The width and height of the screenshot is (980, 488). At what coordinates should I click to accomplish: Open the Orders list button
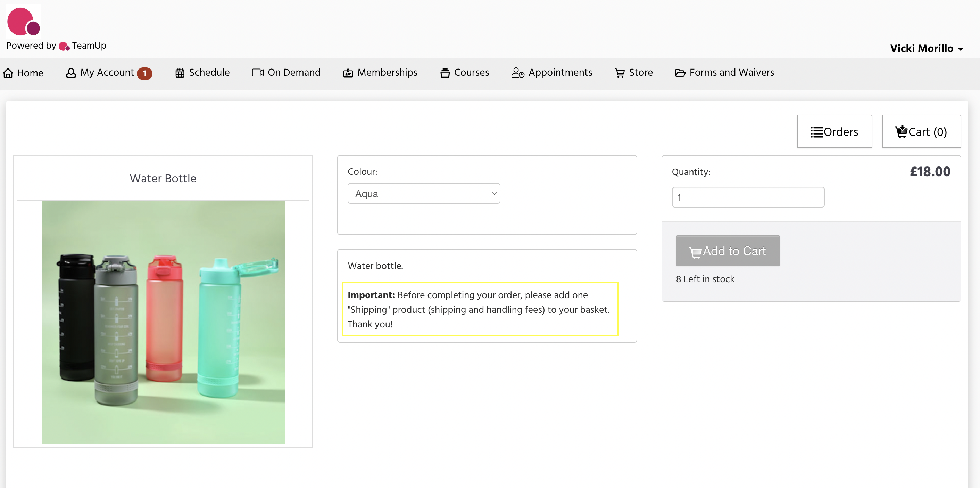[x=834, y=132]
